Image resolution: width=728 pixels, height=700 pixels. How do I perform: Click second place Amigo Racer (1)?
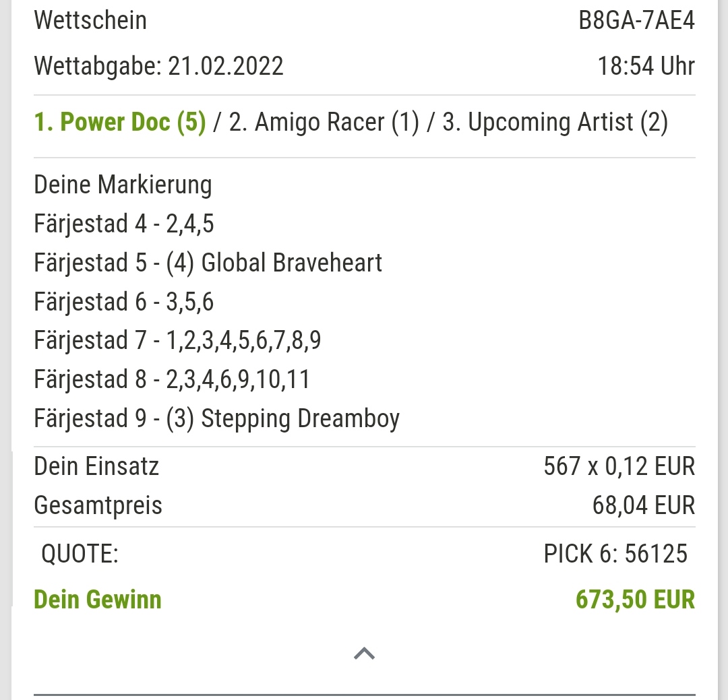324,123
